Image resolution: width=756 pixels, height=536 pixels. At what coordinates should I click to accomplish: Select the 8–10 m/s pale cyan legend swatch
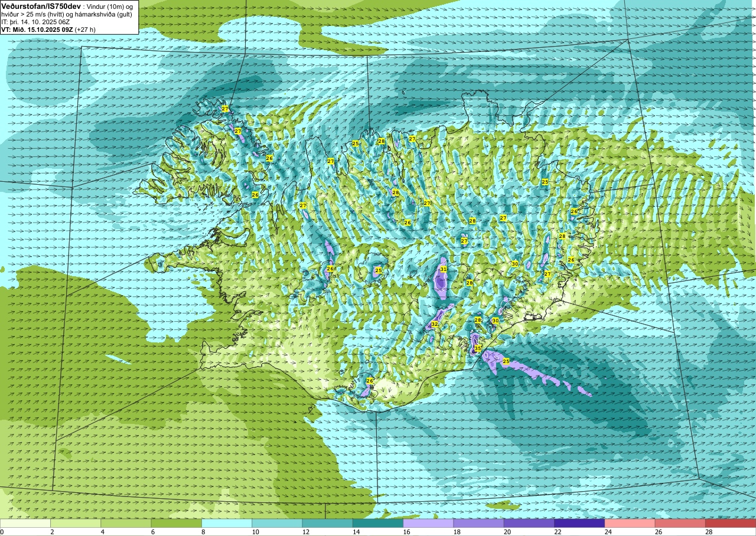[x=227, y=523]
